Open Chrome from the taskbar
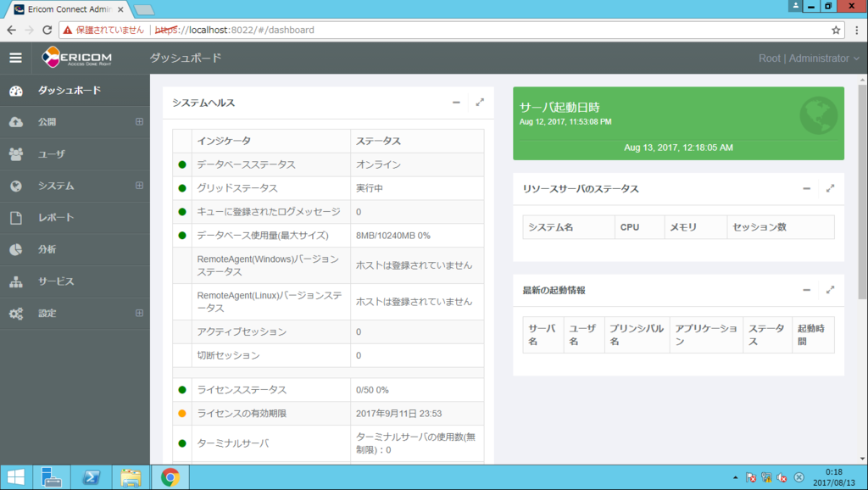The image size is (868, 490). click(170, 477)
